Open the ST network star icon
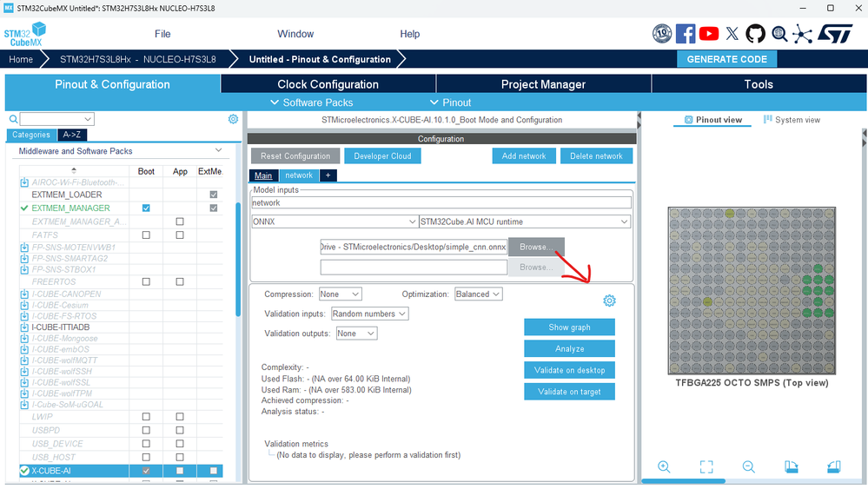868x489 pixels. click(x=802, y=34)
